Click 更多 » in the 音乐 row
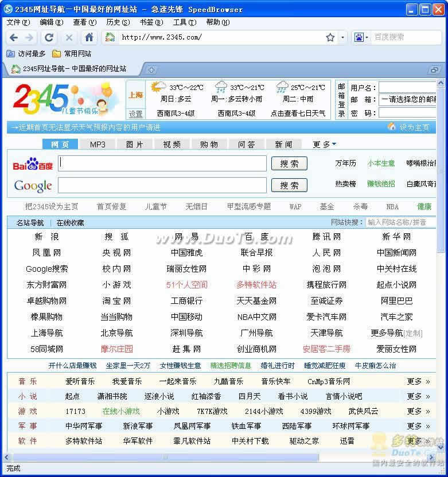 [x=419, y=381]
